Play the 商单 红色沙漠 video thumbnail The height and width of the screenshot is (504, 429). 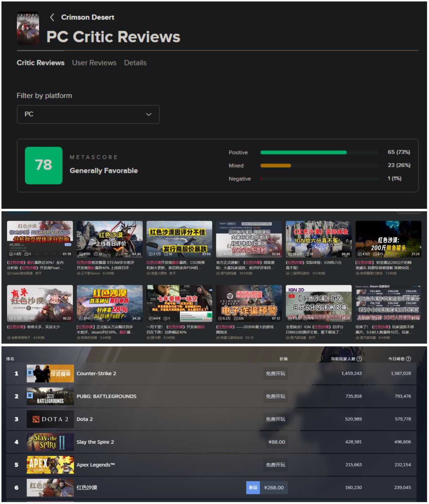click(x=40, y=303)
